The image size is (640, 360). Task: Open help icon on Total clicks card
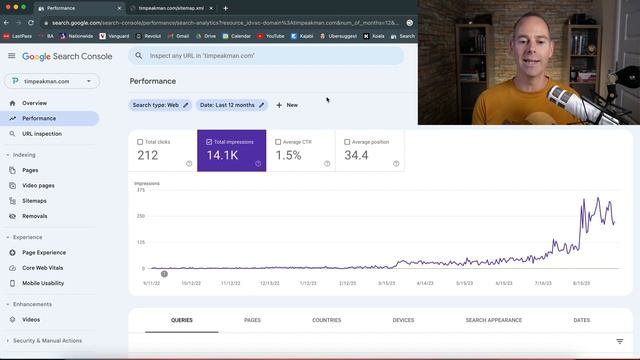(x=189, y=164)
